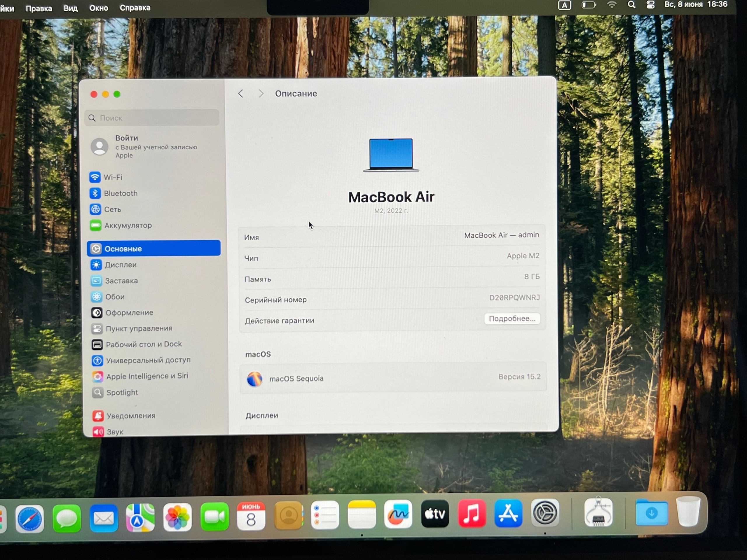Image resolution: width=747 pixels, height=560 pixels.
Task: Click the Поиск search field
Action: (x=152, y=118)
